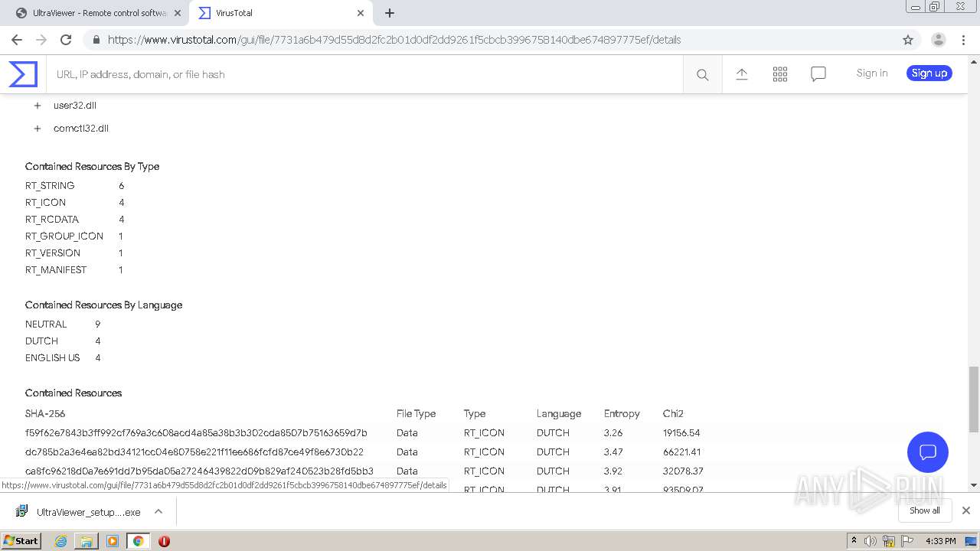Bookmark this page with the star icon
This screenshot has width=980, height=551.
(x=908, y=40)
